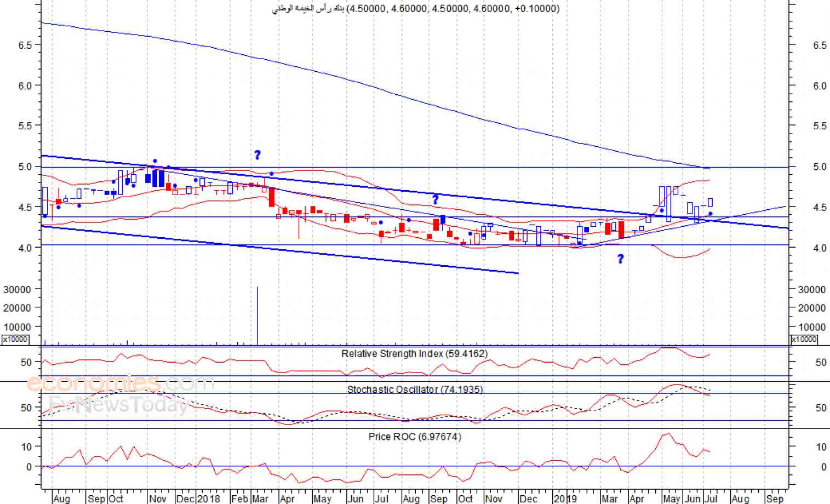Click the 4.5 price label on right axis
The image size is (830, 504).
[820, 208]
